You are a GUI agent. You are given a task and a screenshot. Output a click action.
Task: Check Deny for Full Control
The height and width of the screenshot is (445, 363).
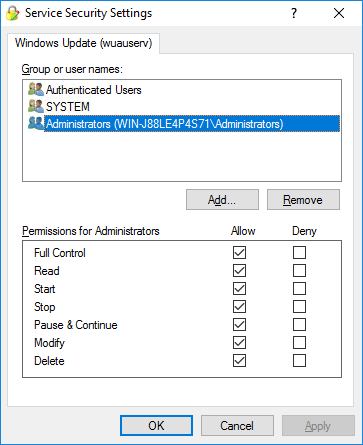pos(299,252)
